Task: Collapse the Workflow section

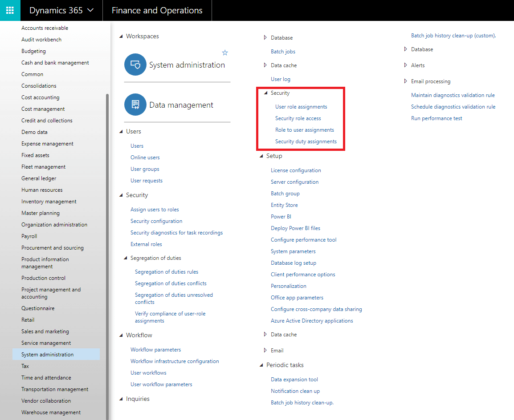Action: 121,335
